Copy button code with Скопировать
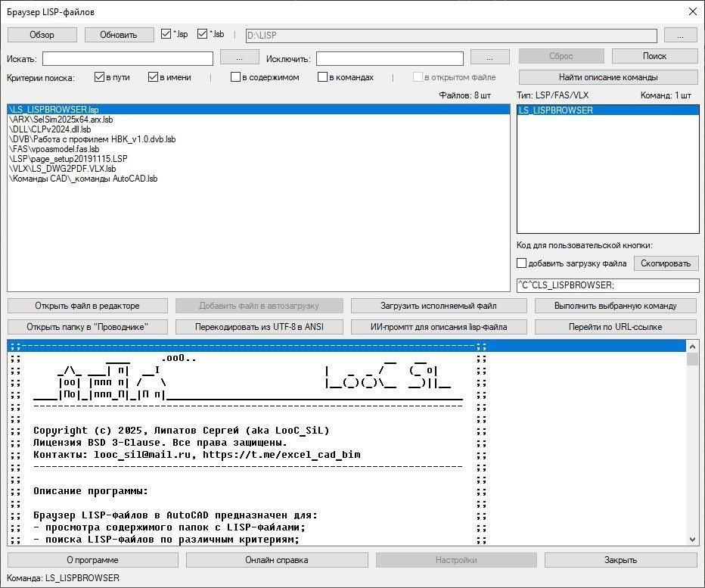 coord(666,263)
